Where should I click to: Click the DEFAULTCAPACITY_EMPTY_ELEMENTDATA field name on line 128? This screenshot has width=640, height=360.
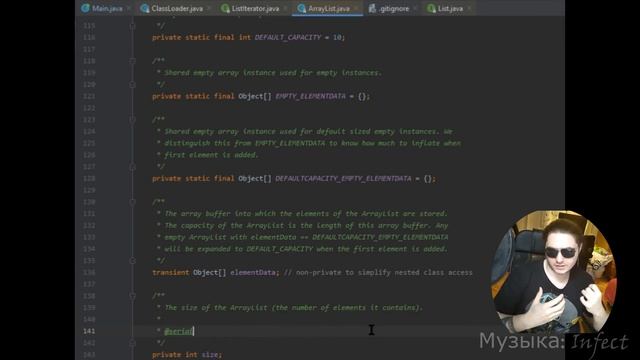[343, 178]
